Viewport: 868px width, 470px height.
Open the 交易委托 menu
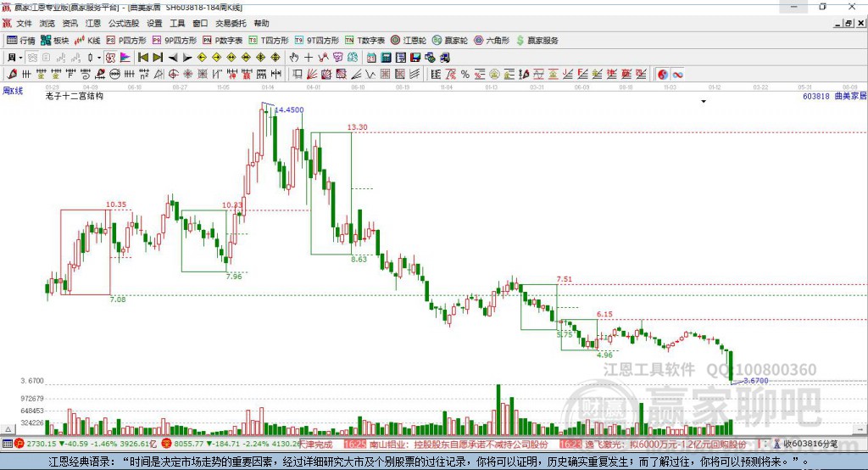[231, 23]
